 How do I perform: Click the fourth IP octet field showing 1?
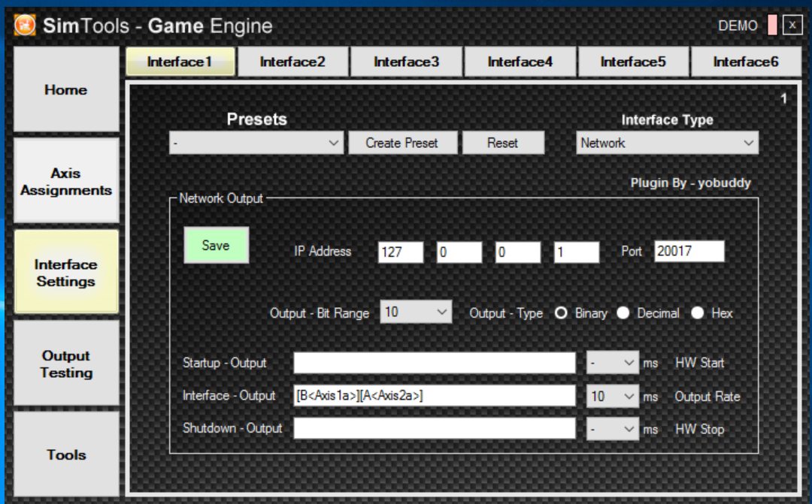577,252
